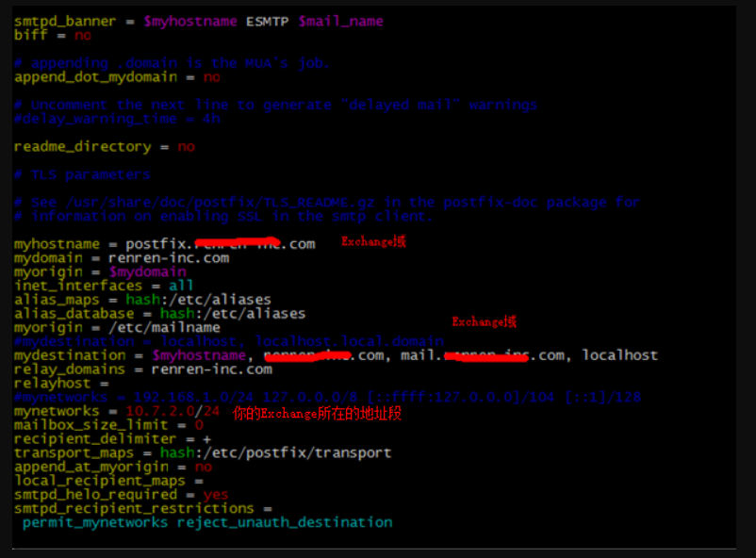Click the 'local_recipient_maps =' line
The height and width of the screenshot is (558, 756).
[109, 482]
